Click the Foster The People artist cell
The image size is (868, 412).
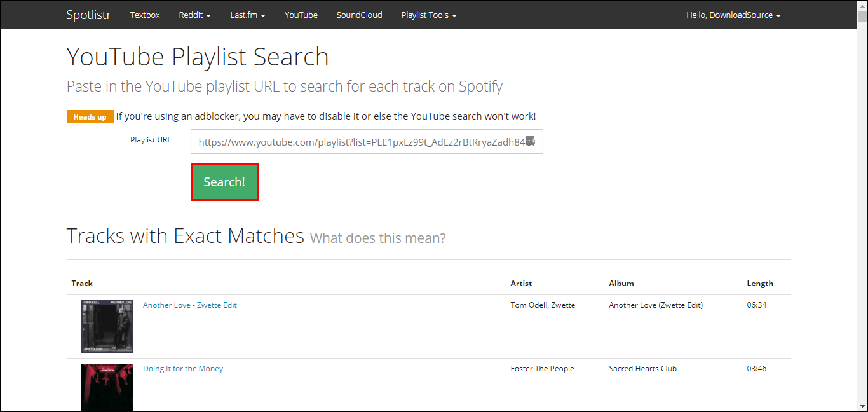pos(542,369)
